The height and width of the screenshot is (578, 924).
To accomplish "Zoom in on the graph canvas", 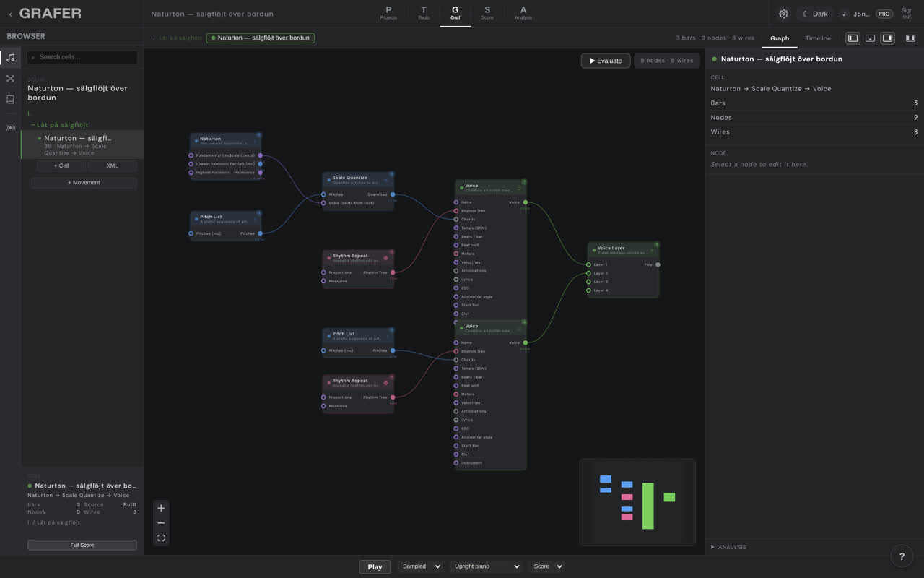I will click(x=161, y=508).
